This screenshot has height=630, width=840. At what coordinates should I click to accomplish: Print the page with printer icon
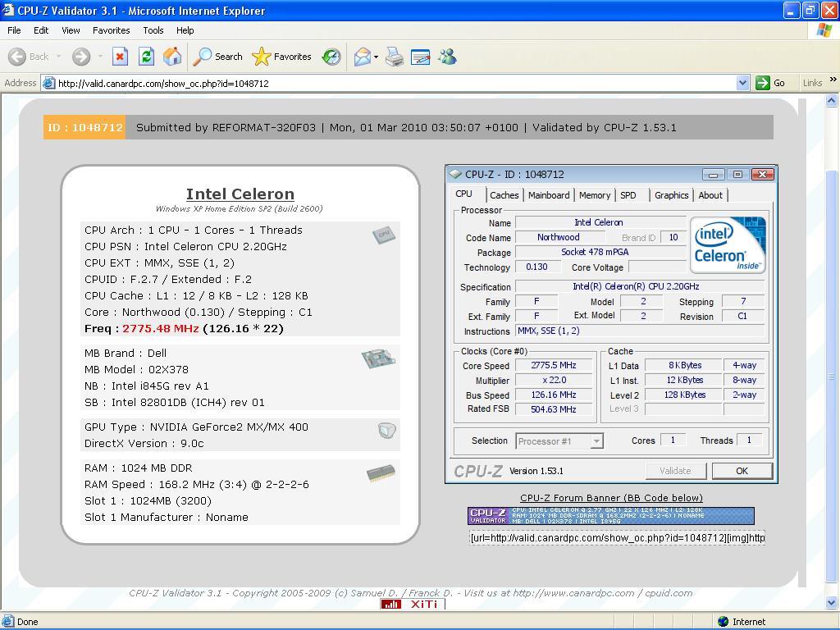[395, 57]
